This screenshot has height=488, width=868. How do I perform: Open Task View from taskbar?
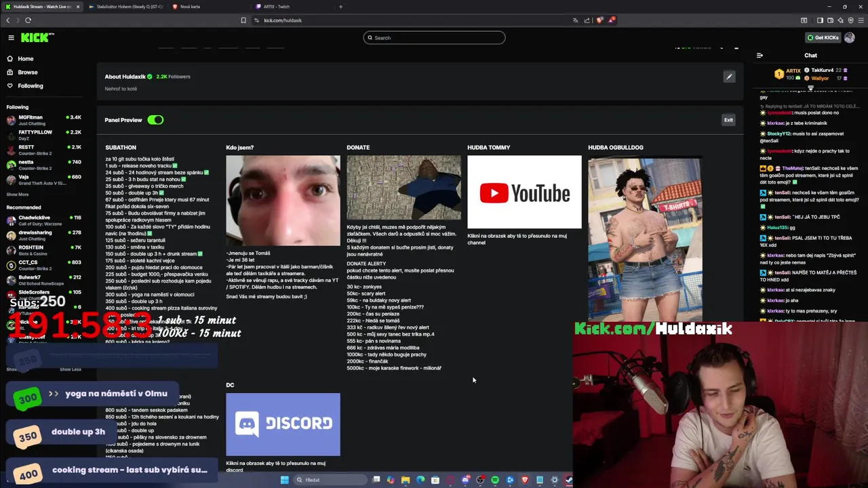(x=376, y=480)
